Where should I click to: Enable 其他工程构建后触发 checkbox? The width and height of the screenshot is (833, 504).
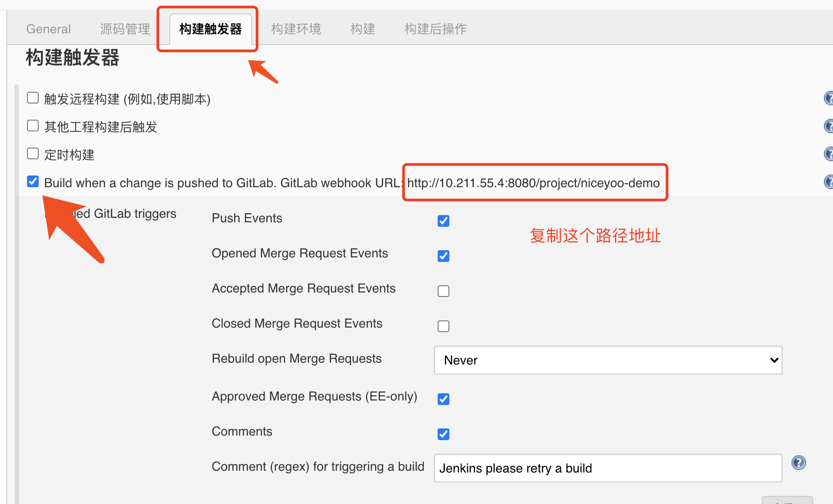coord(33,126)
